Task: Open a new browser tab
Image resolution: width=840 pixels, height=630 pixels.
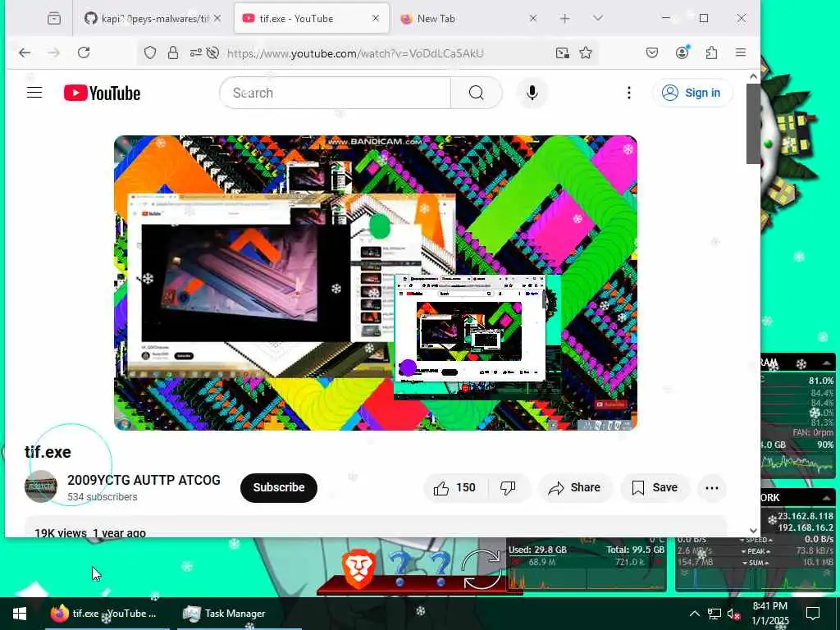Action: point(564,19)
